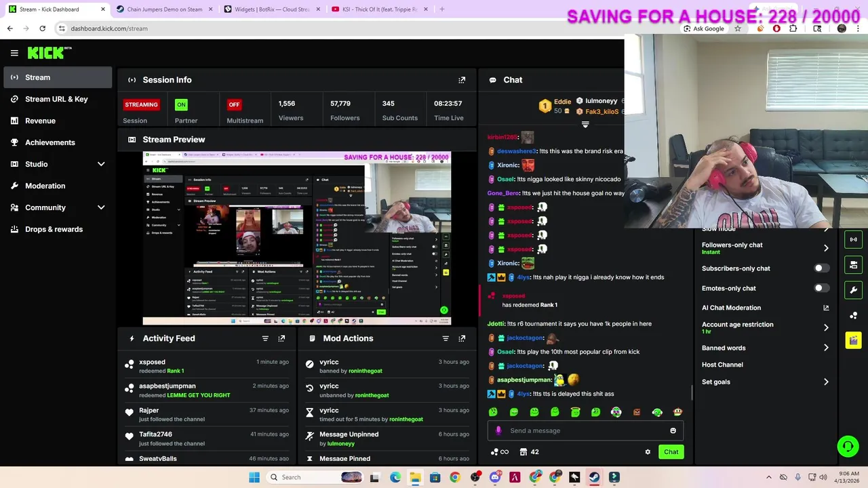Collapse the chat leaderboard with the down arrow
The width and height of the screenshot is (868, 488).
(x=585, y=125)
